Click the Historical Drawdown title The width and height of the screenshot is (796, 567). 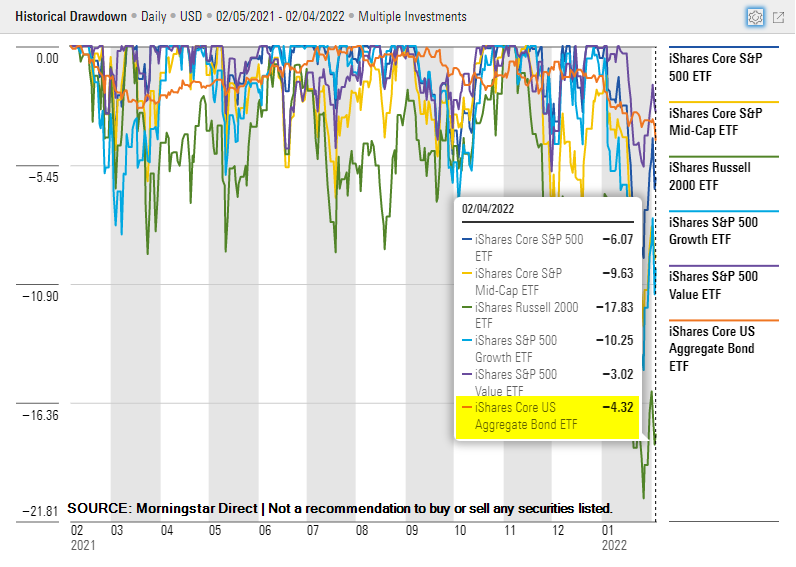pyautogui.click(x=71, y=16)
